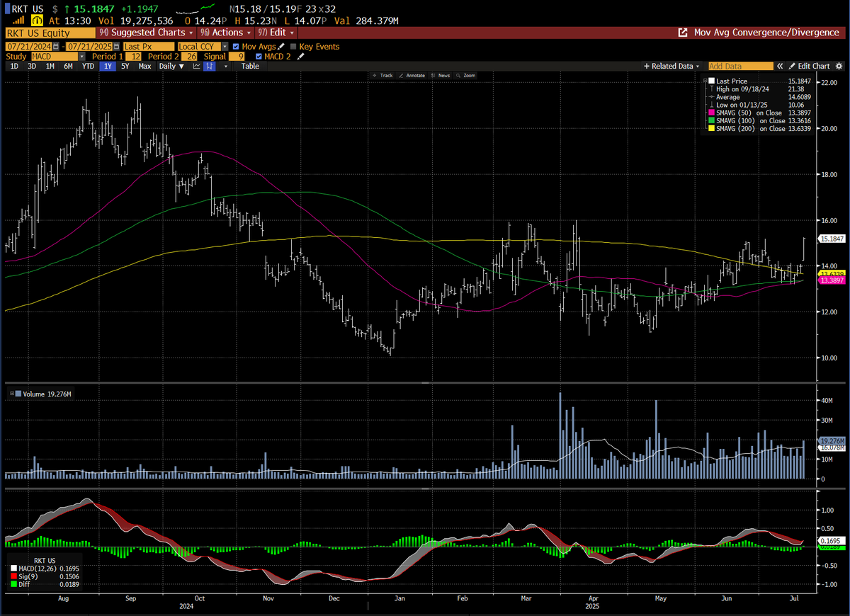
Task: Select the 5Y range
Action: point(125,66)
